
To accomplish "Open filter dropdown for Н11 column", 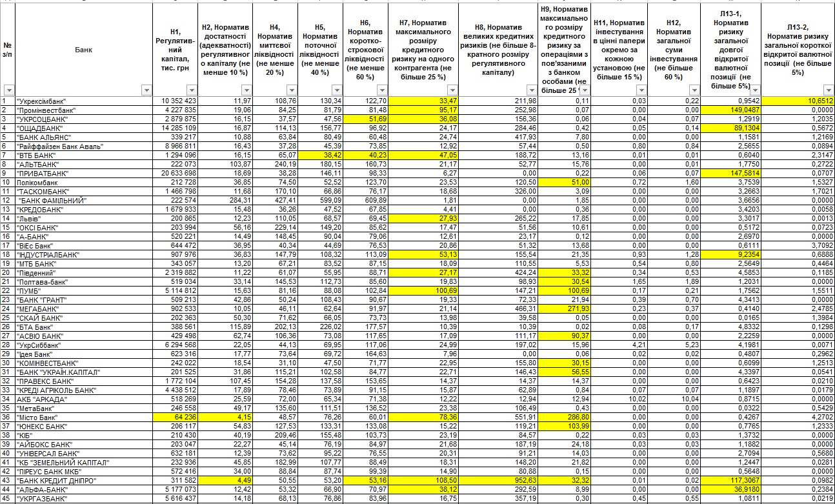I will (x=641, y=90).
